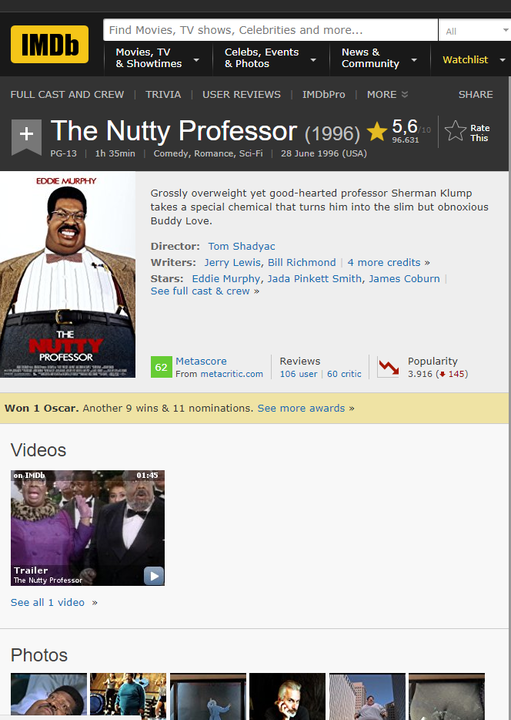
Task: Open the News & Community dropdown
Action: pyautogui.click(x=379, y=58)
